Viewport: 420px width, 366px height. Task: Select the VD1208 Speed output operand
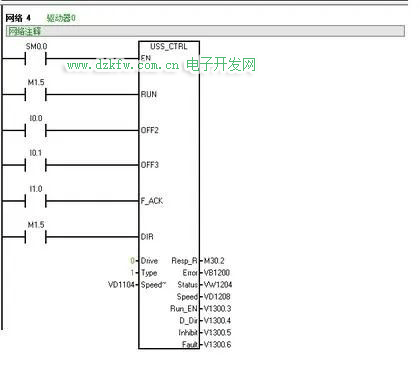tap(217, 297)
